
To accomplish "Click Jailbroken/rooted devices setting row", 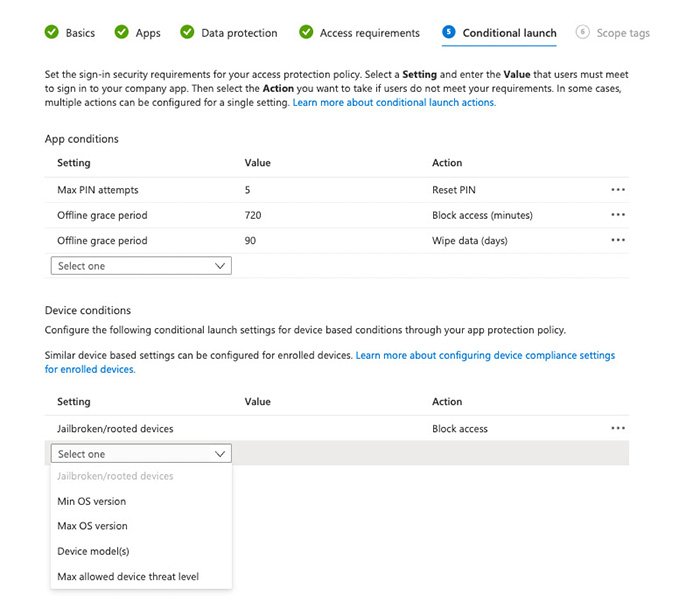I will (115, 429).
